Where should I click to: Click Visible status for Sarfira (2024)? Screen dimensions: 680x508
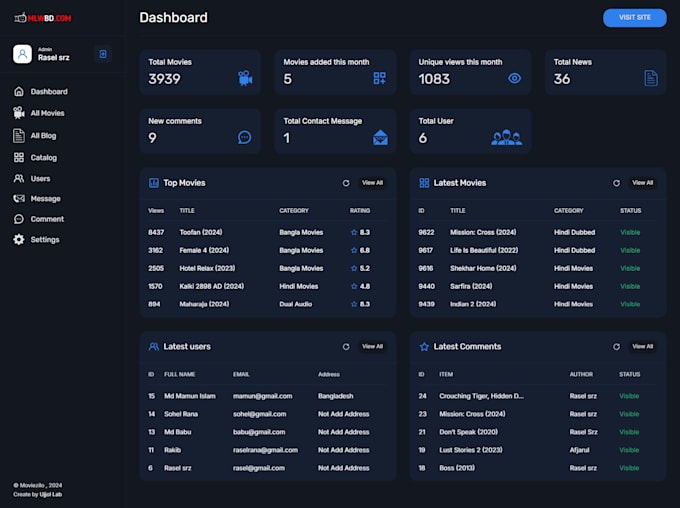[x=630, y=286]
